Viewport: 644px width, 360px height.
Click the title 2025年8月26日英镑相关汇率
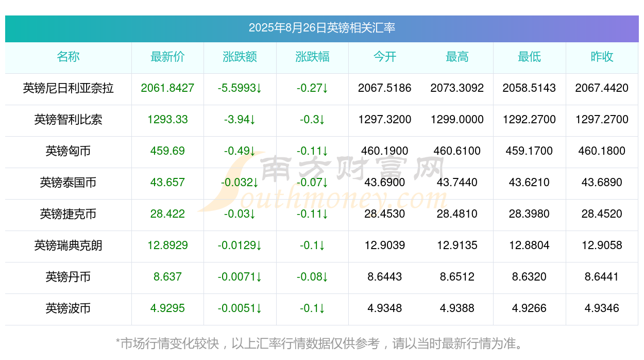pyautogui.click(x=321, y=28)
